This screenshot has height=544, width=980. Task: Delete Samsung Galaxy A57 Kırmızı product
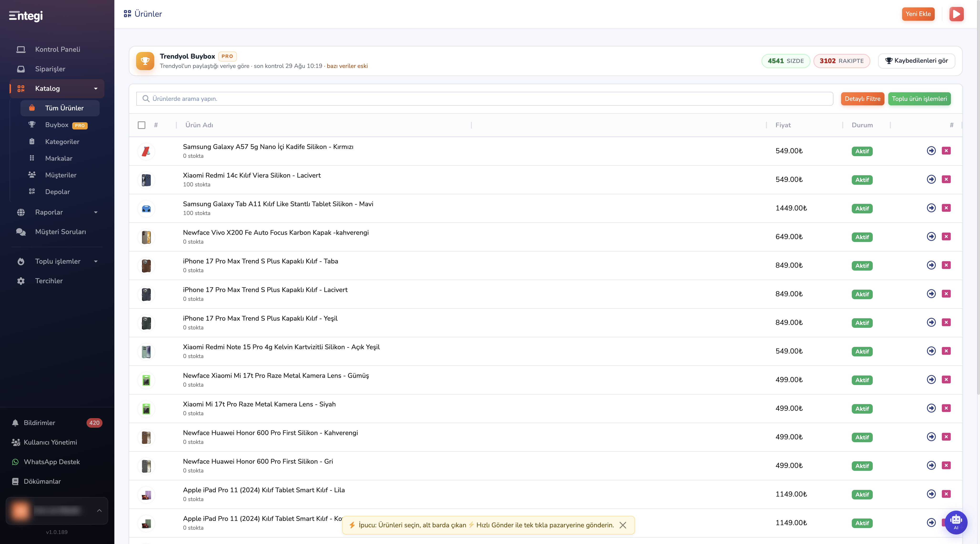tap(946, 151)
